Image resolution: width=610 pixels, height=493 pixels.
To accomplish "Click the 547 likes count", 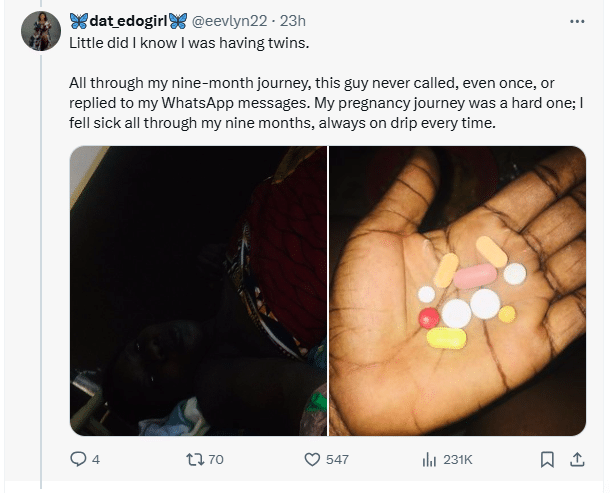I will coord(337,459).
